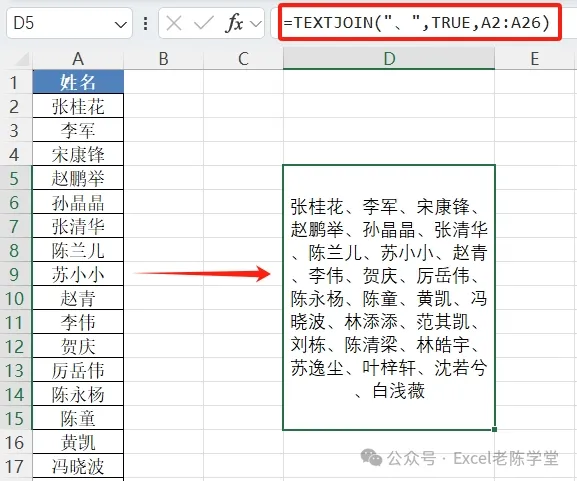Select row 5 header
Image resolution: width=577 pixels, height=481 pixels.
pyautogui.click(x=16, y=178)
